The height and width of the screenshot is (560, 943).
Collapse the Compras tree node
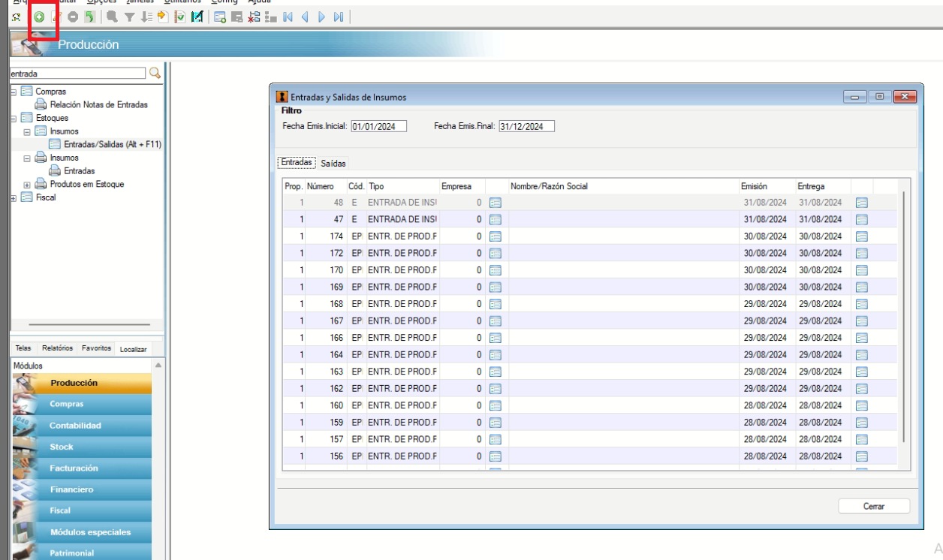coord(14,92)
